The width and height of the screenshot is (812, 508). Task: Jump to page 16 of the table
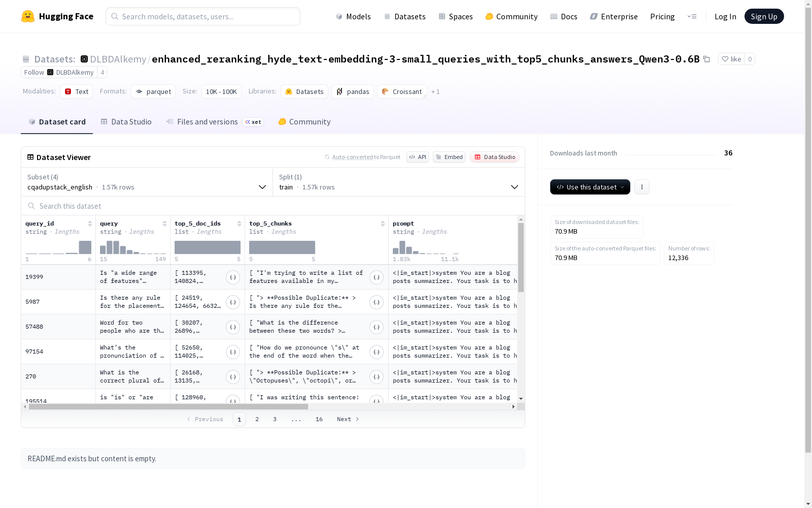click(319, 419)
